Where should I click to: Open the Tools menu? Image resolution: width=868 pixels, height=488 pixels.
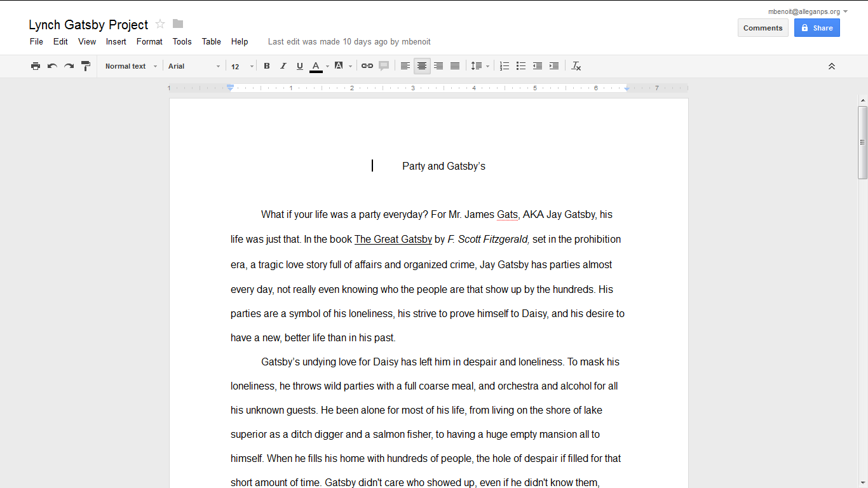coord(182,41)
